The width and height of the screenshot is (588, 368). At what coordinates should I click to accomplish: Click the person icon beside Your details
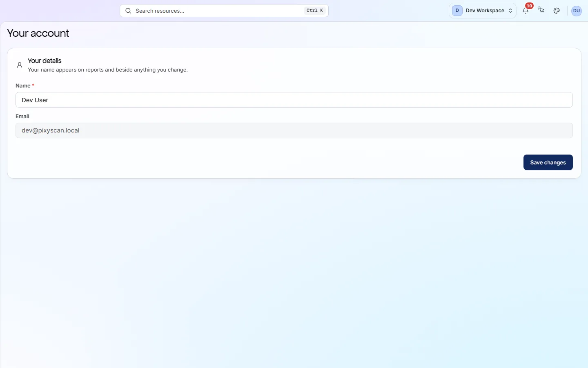tap(19, 65)
